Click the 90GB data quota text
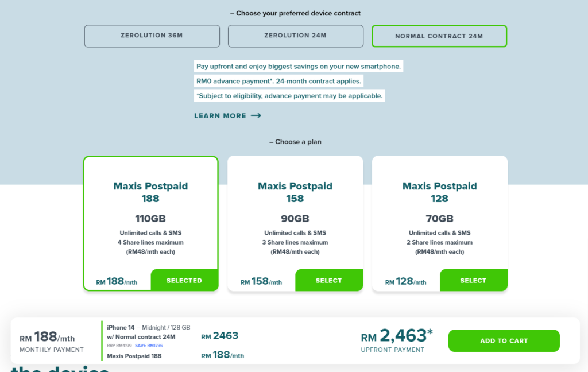 coord(295,218)
